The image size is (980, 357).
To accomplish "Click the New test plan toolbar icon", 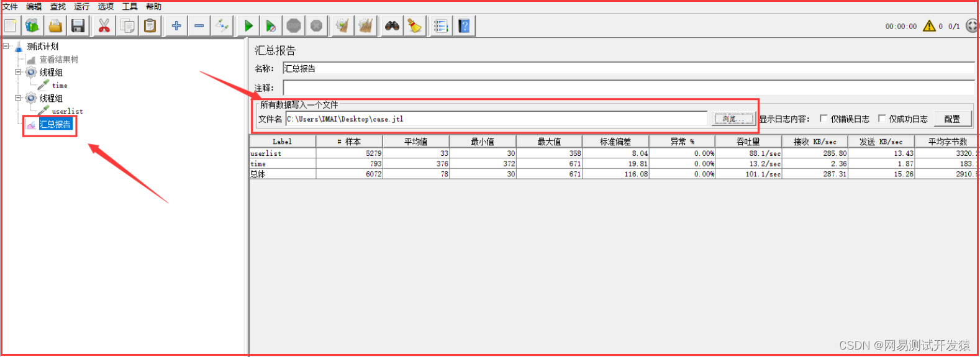I will [11, 26].
